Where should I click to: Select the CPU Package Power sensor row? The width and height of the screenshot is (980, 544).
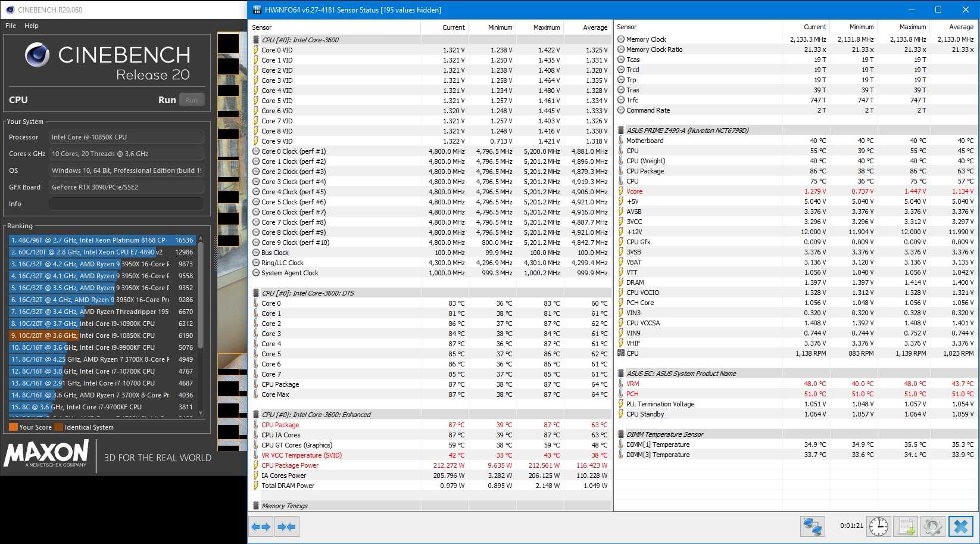coord(290,465)
